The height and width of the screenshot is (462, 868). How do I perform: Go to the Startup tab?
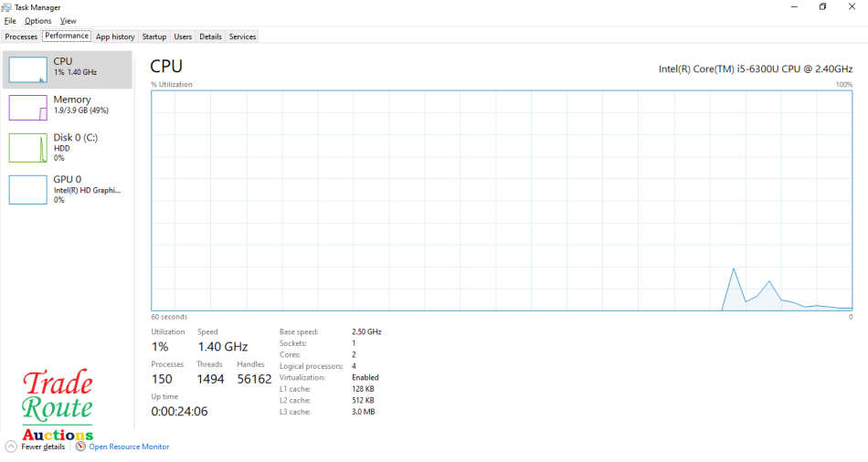coord(154,37)
